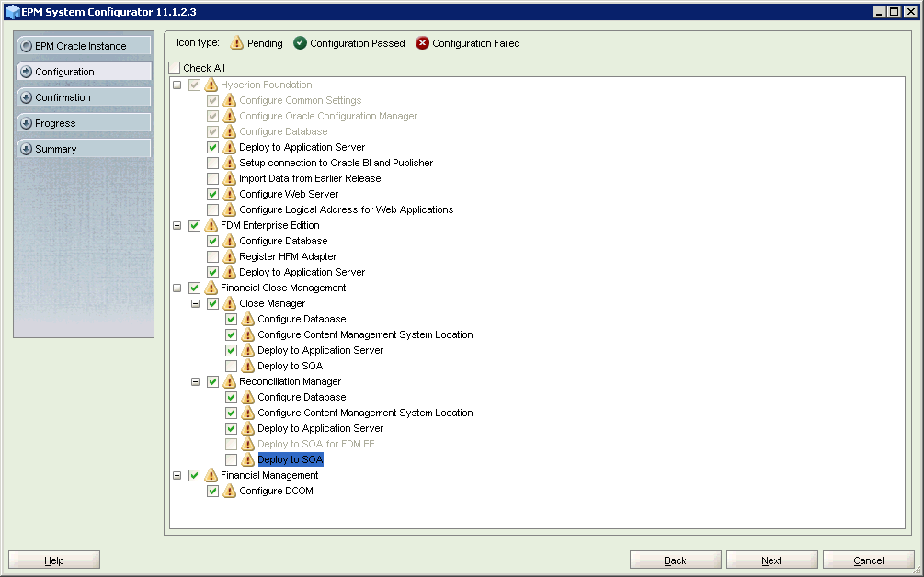Uncheck the Reconciliation Manager checkbox
This screenshot has height=577, width=924.
[x=212, y=381]
